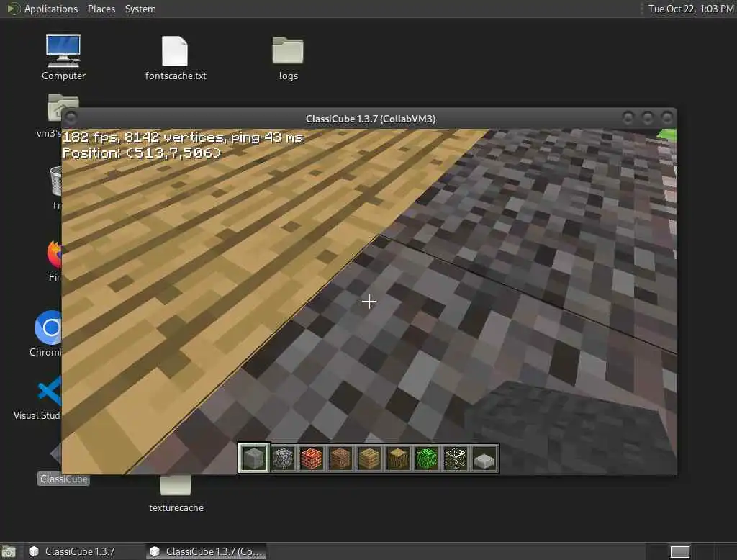Click the Mint logo beside Applications
Image resolution: width=737 pixels, height=560 pixels.
[x=13, y=9]
